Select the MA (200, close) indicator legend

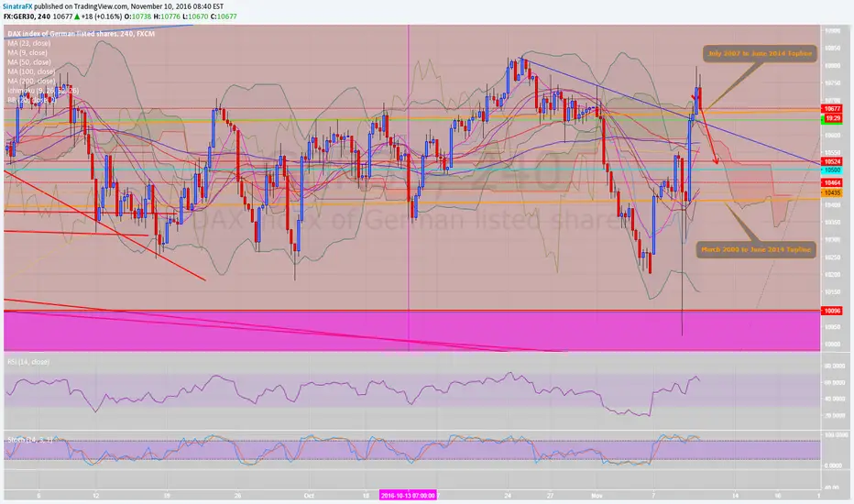31,81
